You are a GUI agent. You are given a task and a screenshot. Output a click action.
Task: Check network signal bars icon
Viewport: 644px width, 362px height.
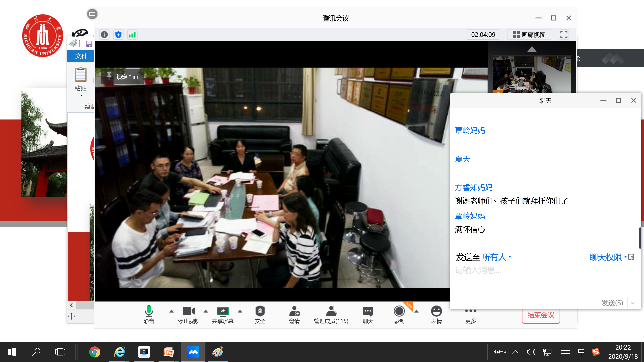tap(132, 35)
